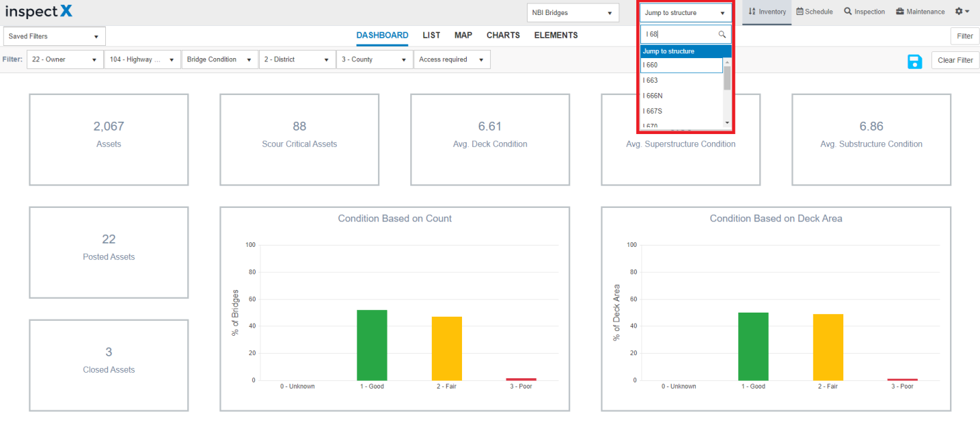The width and height of the screenshot is (980, 433).
Task: Go to the Inspection section
Action: [x=865, y=12]
